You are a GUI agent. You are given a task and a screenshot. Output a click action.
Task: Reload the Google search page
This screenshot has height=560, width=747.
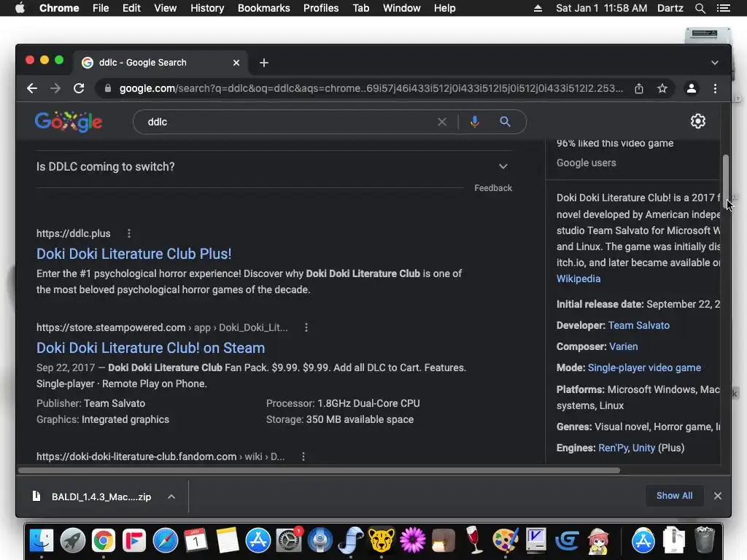(x=79, y=88)
